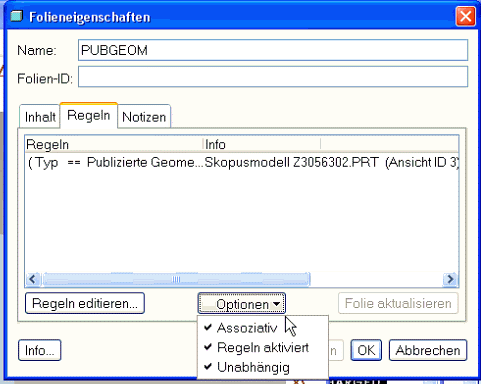Click into the Folien-ID input field
481x384 pixels.
pos(273,77)
